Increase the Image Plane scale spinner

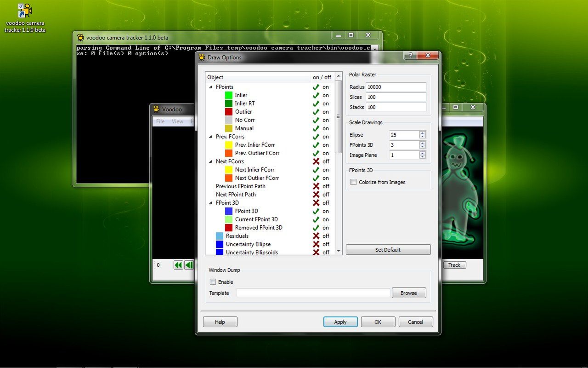423,153
